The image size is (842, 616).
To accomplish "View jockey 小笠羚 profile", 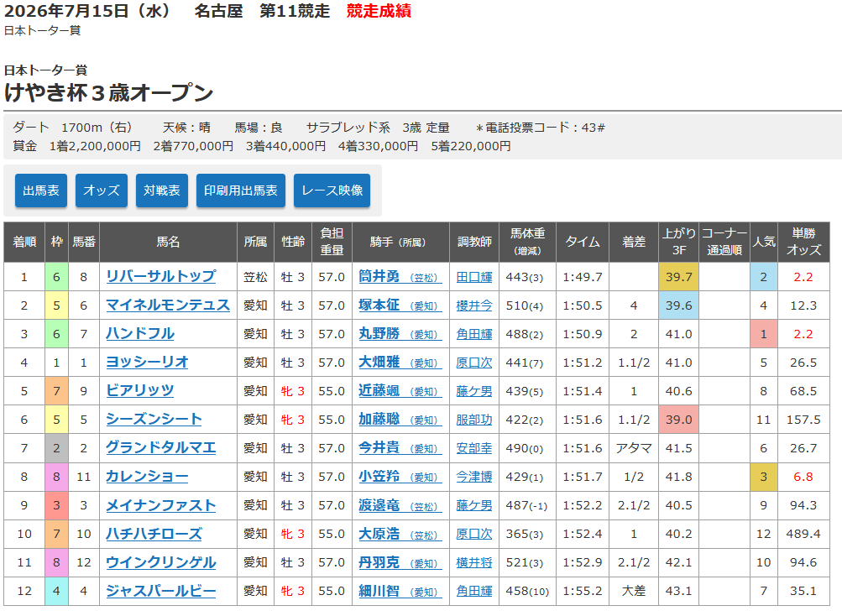I will pos(400,477).
